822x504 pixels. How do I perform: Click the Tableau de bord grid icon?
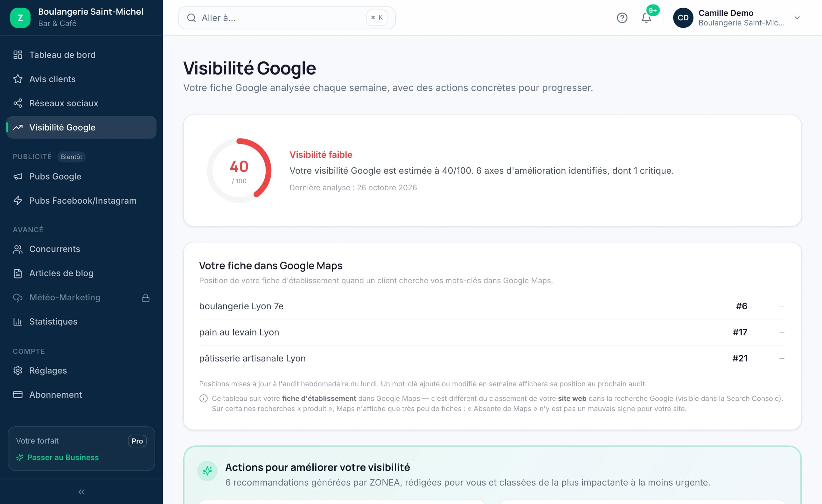click(x=18, y=55)
